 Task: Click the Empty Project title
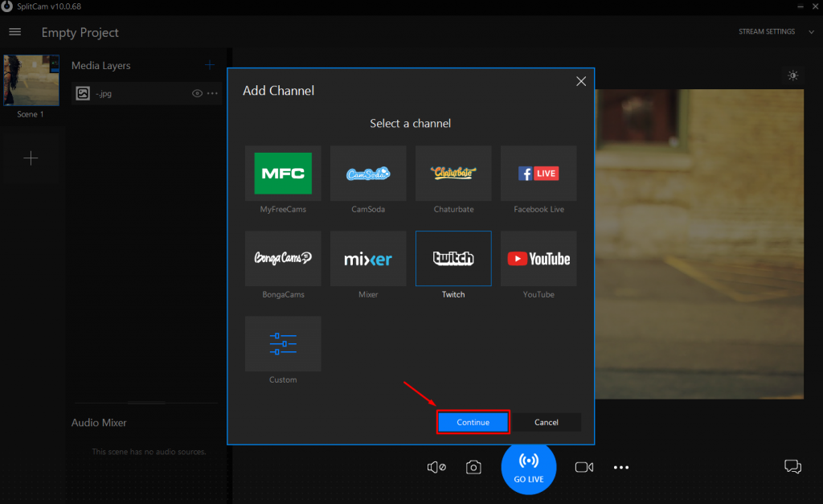click(x=80, y=32)
